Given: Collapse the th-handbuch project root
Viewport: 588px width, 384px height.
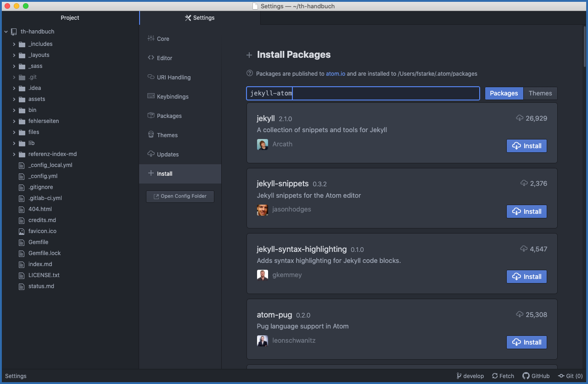Looking at the screenshot, I should 6,32.
